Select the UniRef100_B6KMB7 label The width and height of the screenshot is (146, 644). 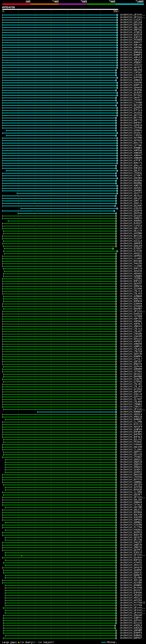(x=131, y=309)
